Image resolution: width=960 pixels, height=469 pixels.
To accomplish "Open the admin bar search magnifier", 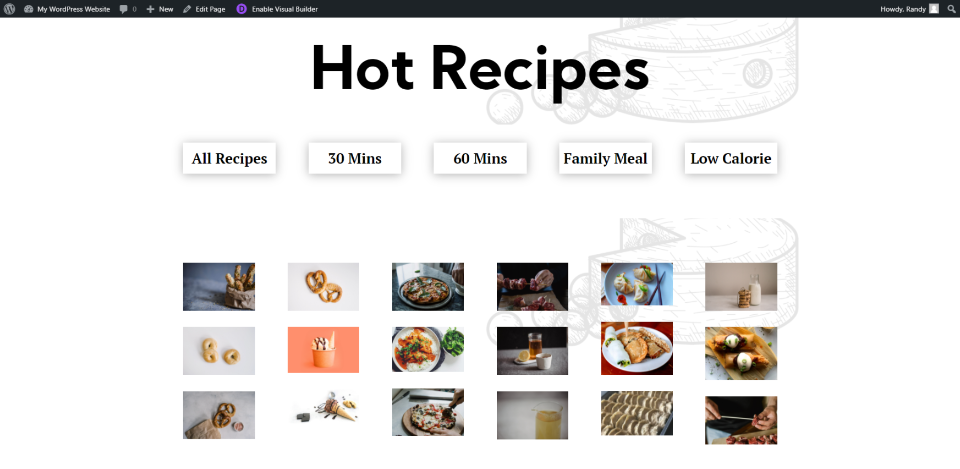I will click(x=951, y=9).
